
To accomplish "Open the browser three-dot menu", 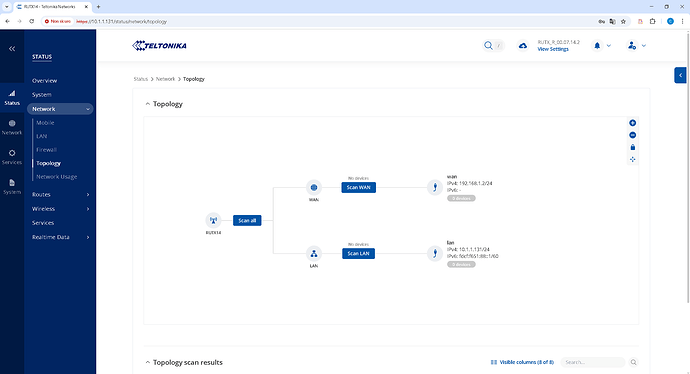I will click(x=683, y=21).
